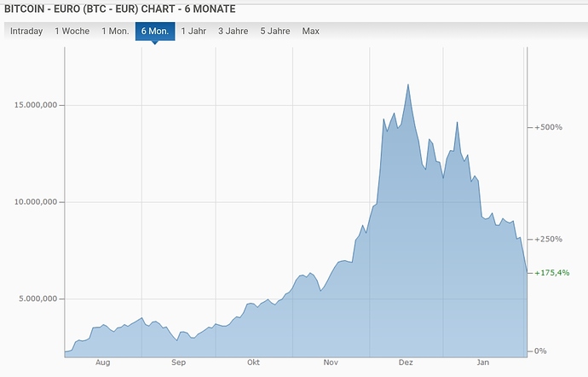Select the 1 Woche time range
This screenshot has width=588, height=377.
(x=72, y=32)
